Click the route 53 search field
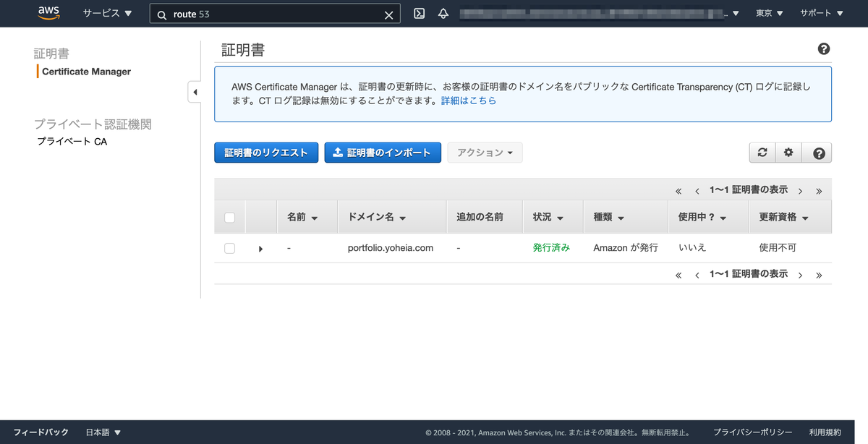The height and width of the screenshot is (444, 868). [276, 14]
